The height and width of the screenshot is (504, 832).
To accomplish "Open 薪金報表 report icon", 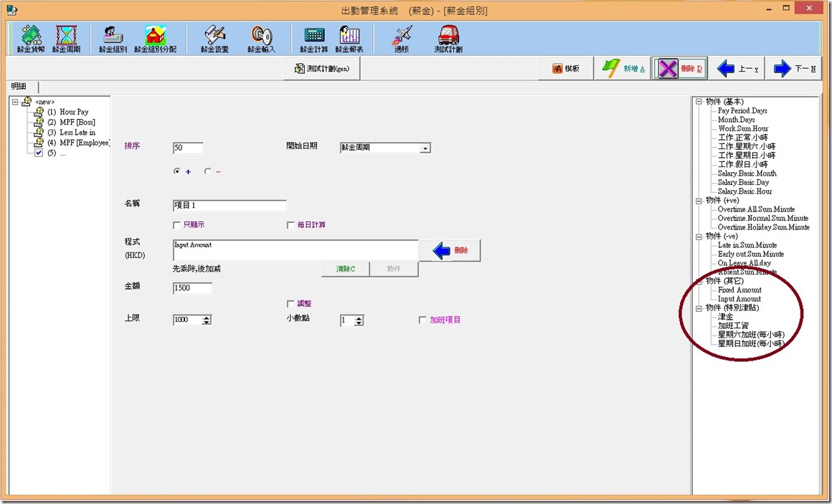I will coord(349,39).
